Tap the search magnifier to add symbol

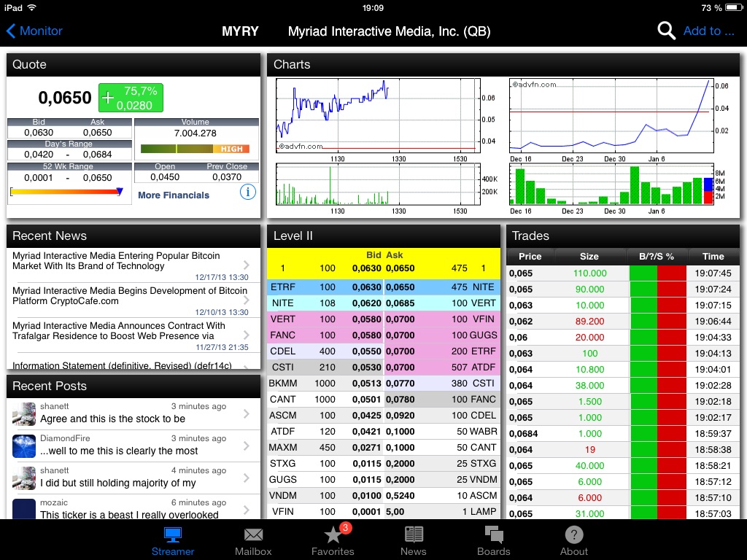(x=665, y=31)
